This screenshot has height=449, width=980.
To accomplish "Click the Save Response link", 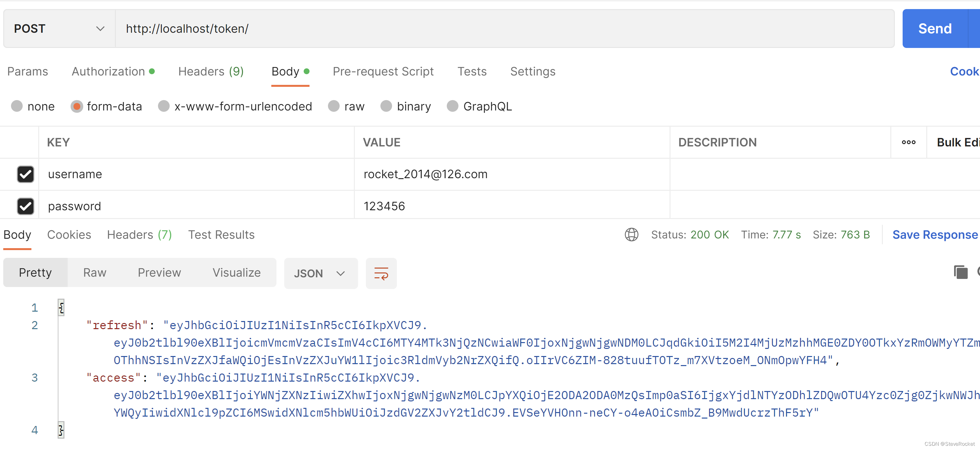I will pos(934,235).
